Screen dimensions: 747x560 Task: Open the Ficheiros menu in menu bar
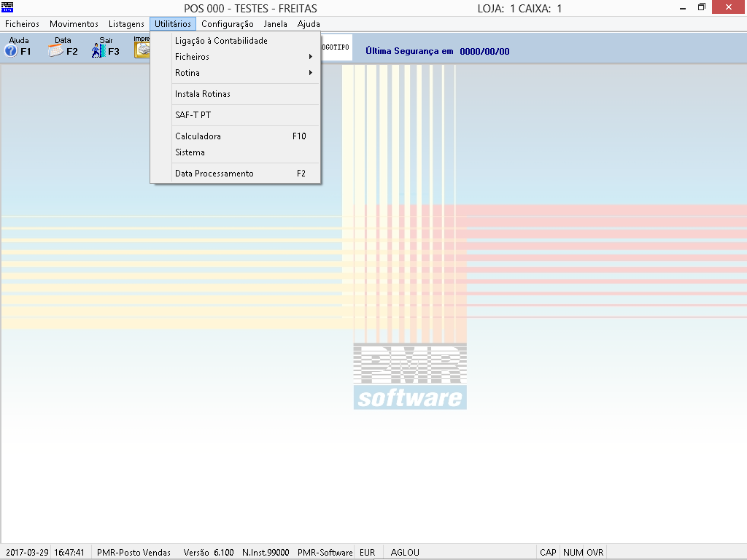pos(22,24)
